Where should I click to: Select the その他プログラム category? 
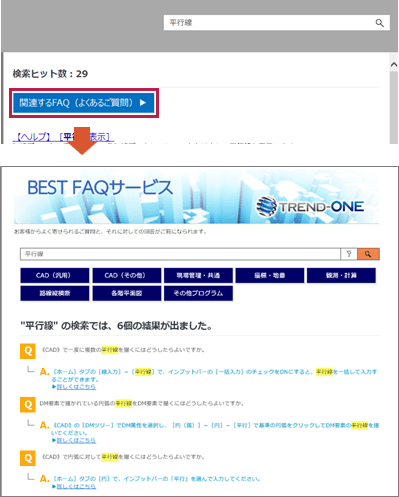pyautogui.click(x=198, y=293)
